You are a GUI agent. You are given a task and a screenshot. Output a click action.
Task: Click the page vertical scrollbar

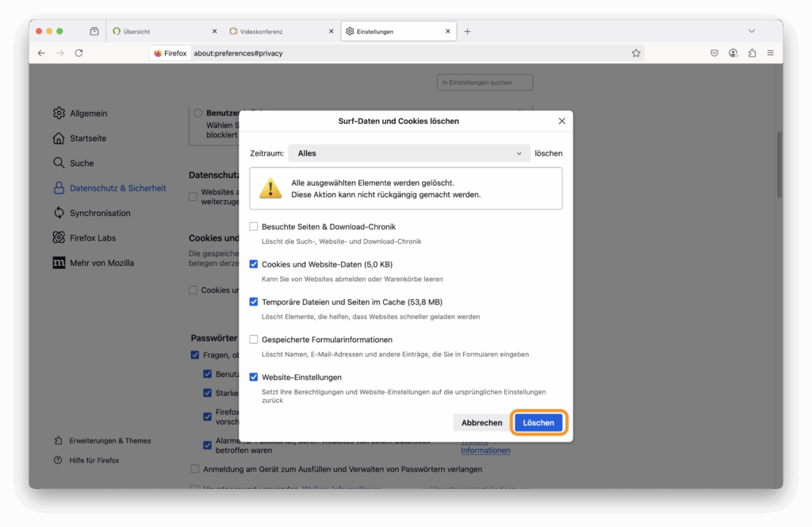click(x=779, y=165)
